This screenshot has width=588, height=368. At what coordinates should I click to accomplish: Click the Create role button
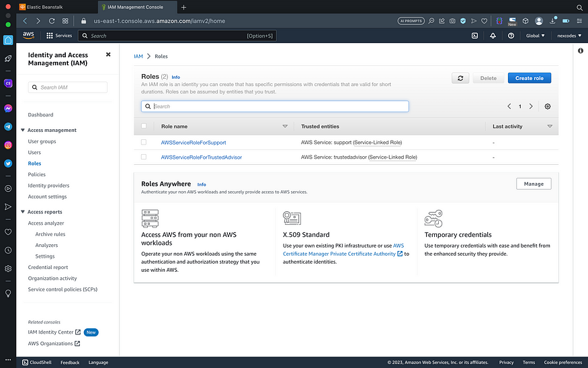click(529, 78)
